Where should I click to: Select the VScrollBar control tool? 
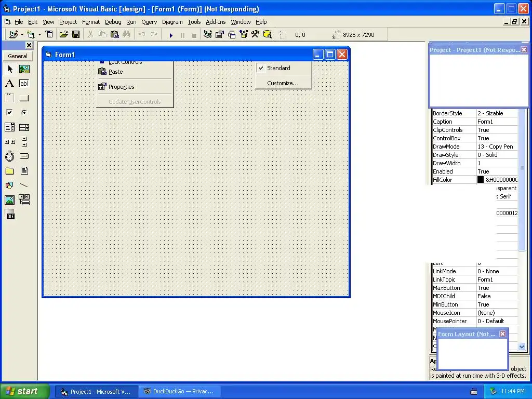click(24, 142)
